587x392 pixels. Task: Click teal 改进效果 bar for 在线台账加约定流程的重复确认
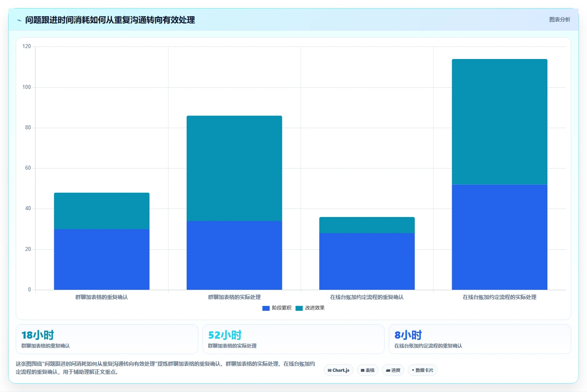click(367, 225)
